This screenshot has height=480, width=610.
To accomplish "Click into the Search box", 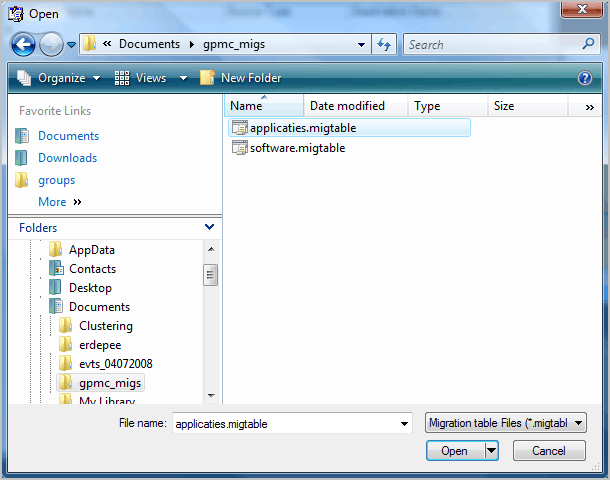I will click(493, 44).
